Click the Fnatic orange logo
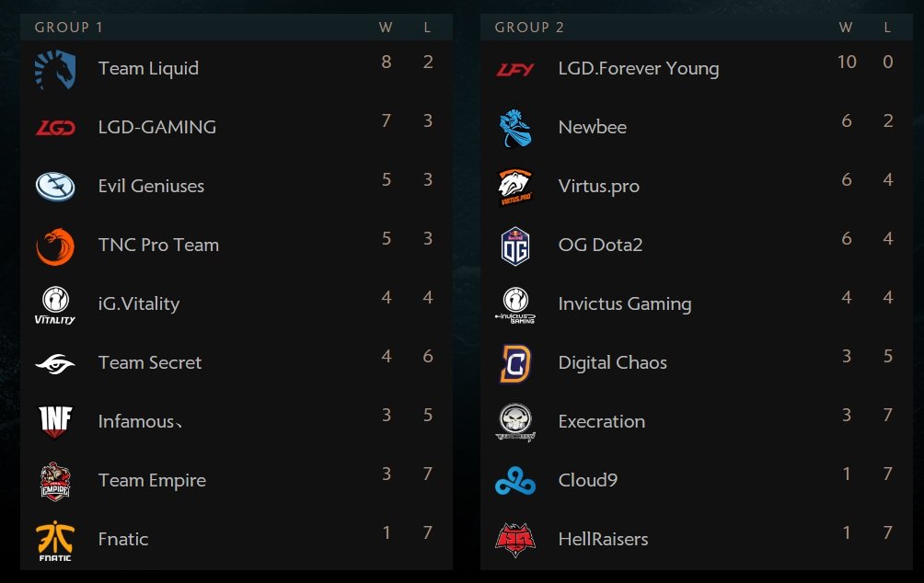This screenshot has height=583, width=924. (x=55, y=541)
